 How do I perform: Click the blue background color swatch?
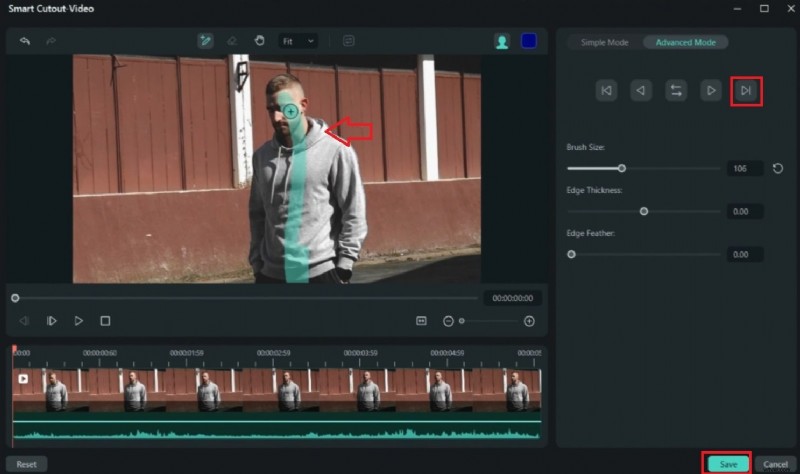pos(529,41)
